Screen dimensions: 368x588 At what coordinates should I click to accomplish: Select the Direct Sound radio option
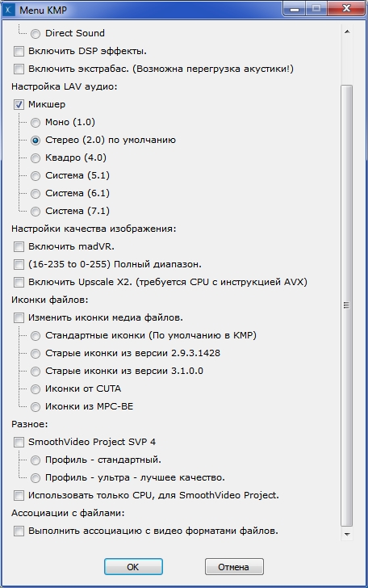pos(36,34)
